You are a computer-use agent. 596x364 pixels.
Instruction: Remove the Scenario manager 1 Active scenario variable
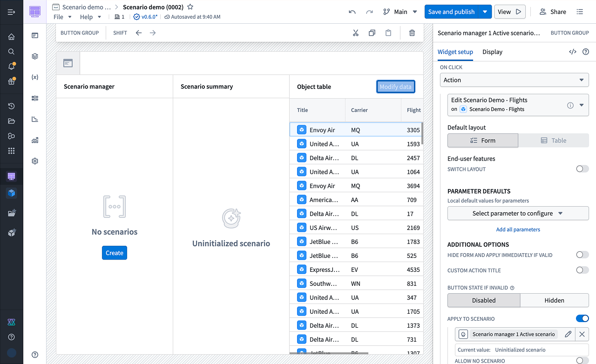(582, 334)
